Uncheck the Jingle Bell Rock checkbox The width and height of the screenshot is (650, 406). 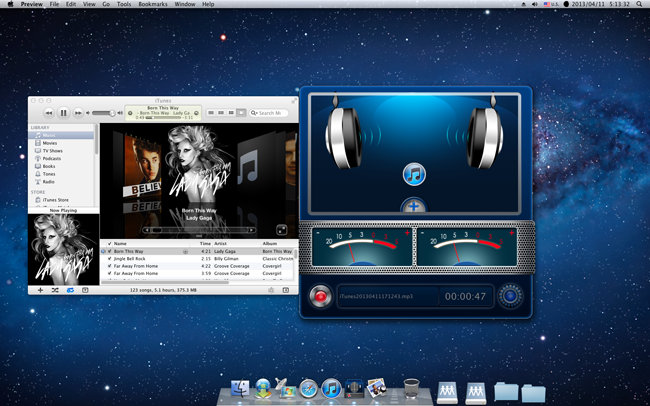point(109,259)
